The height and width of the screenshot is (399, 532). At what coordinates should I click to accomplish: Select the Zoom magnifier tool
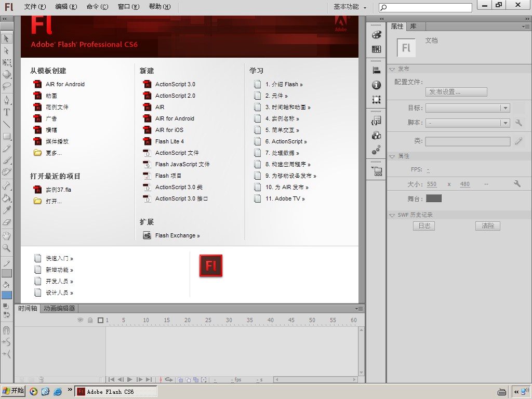click(x=6, y=248)
